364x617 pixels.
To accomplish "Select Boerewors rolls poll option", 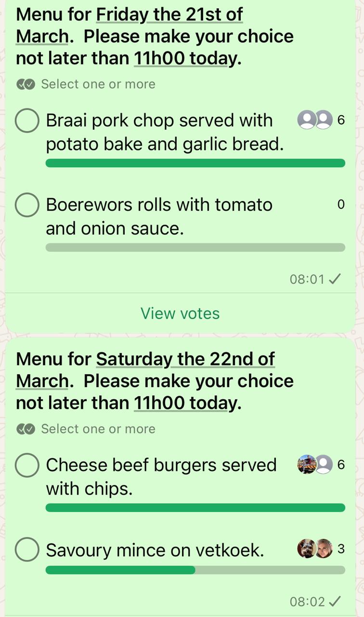I will coord(27,205).
